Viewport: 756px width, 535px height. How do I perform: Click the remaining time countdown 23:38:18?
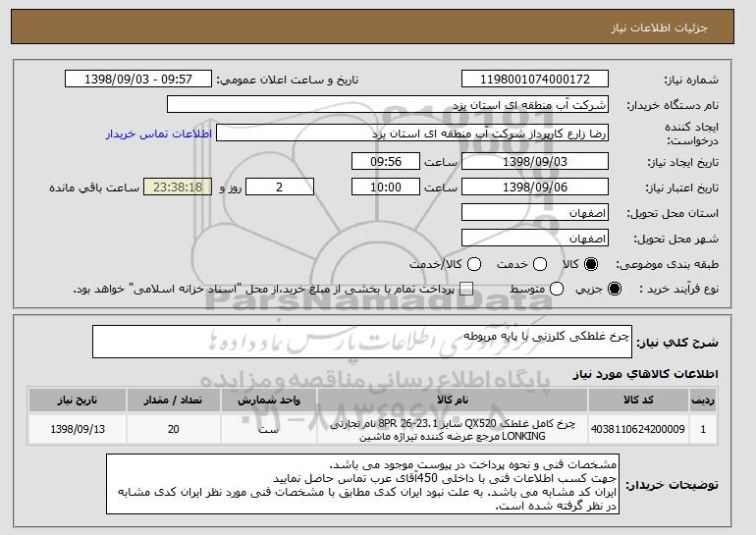[x=178, y=187]
